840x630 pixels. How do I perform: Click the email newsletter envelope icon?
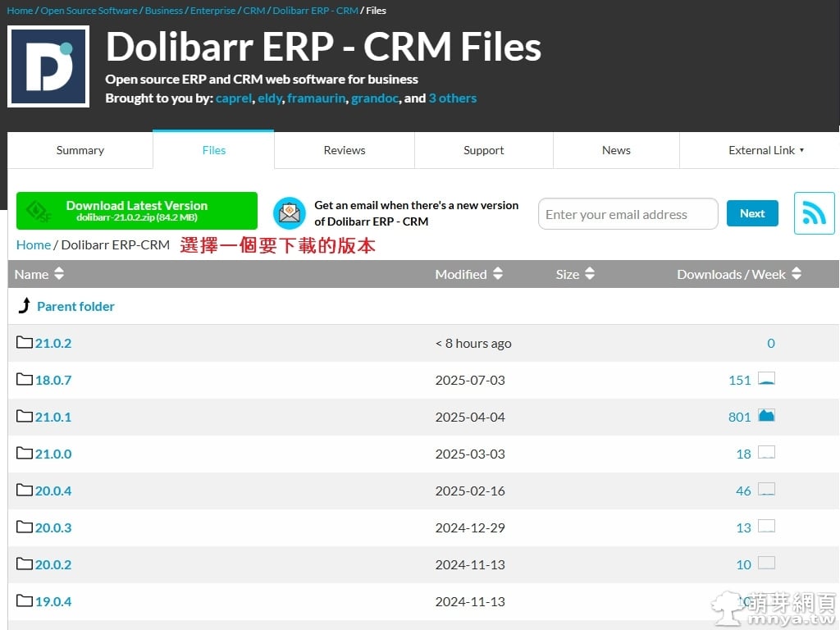[x=289, y=213]
